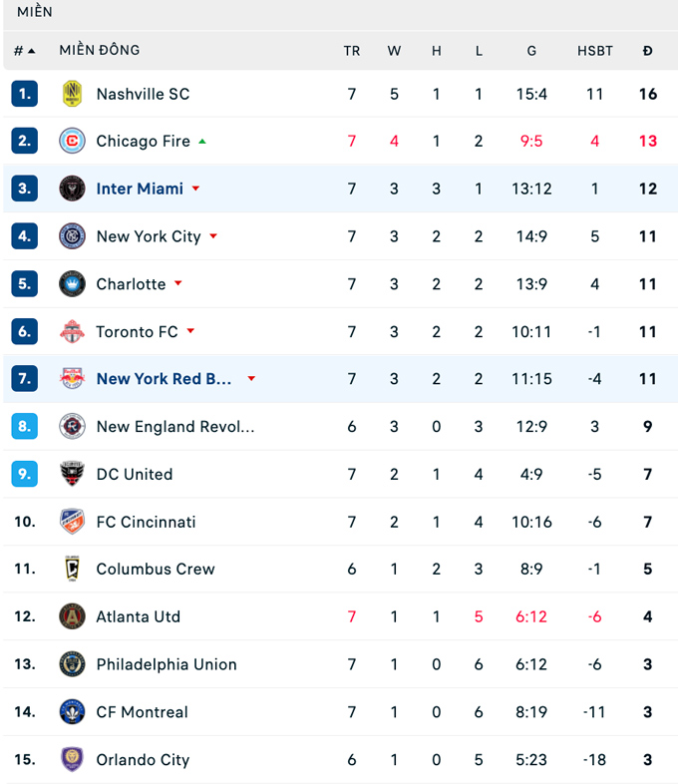This screenshot has width=678, height=784.
Task: Open the FC Cincinnati team link
Action: click(x=146, y=522)
